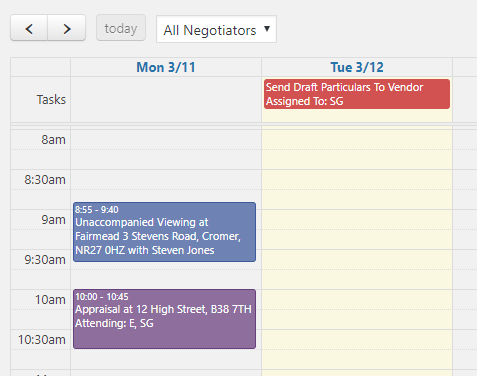Advance calendar with right arrow button
The width and height of the screenshot is (477, 376).
(x=67, y=28)
